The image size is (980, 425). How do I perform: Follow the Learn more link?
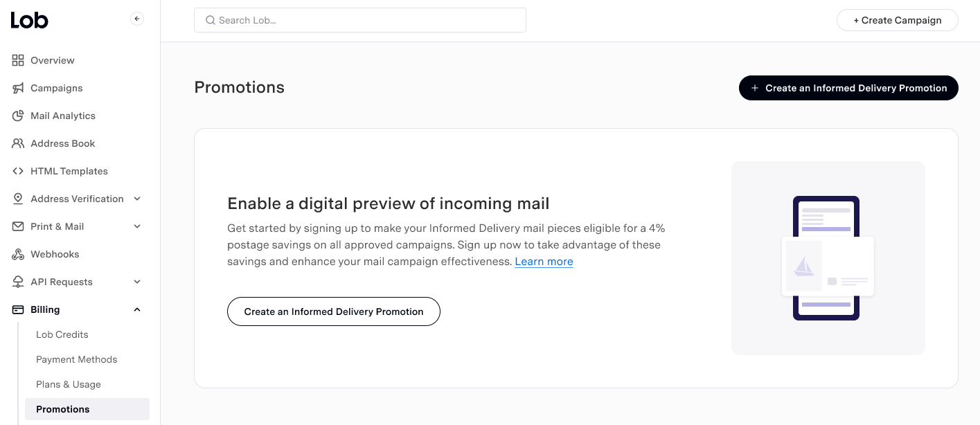pos(544,262)
